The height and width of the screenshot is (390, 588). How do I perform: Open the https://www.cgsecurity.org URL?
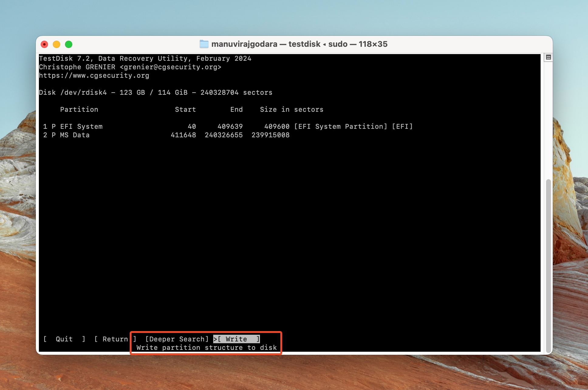[x=94, y=75]
